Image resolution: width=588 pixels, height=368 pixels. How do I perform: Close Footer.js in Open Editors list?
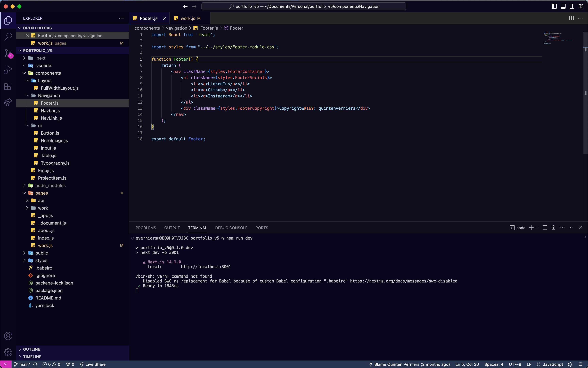click(x=27, y=36)
